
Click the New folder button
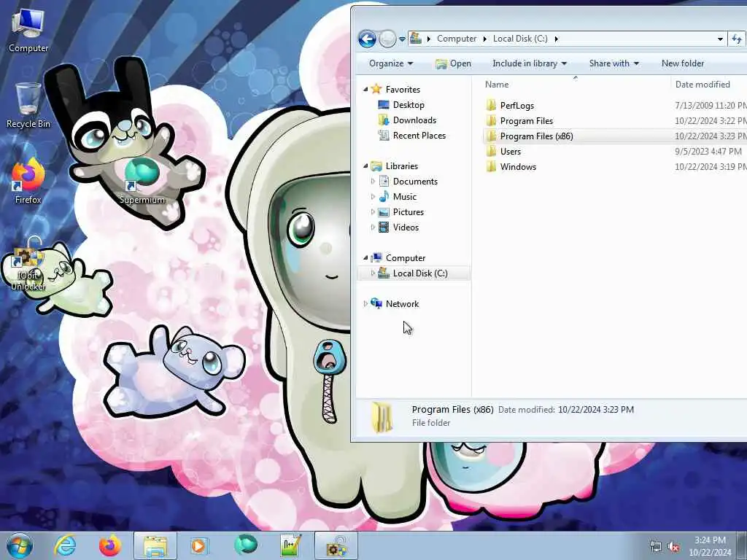[x=682, y=63]
